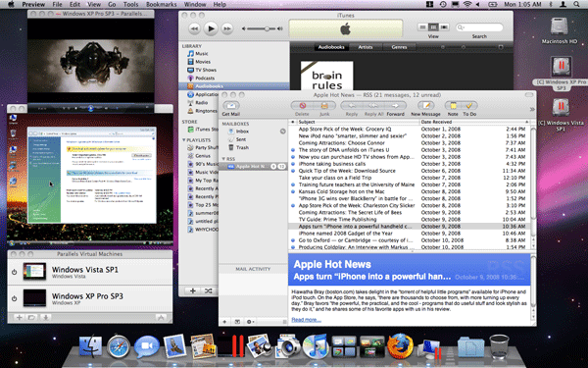Viewport: 588px width, 368px height.
Task: Sort Mail messages by Subject column
Action: (x=358, y=122)
